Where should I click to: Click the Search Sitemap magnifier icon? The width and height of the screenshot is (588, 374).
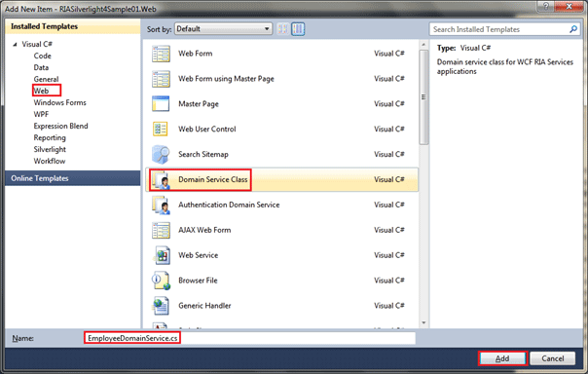161,154
